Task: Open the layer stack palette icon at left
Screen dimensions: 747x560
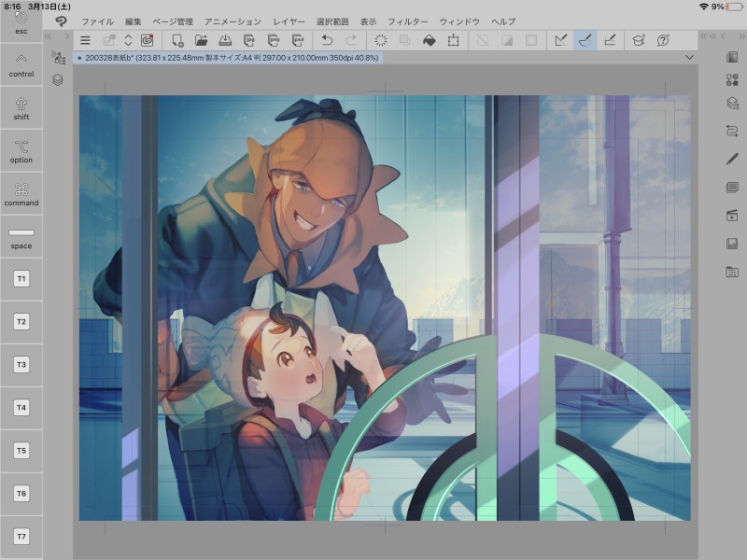Action: [58, 80]
